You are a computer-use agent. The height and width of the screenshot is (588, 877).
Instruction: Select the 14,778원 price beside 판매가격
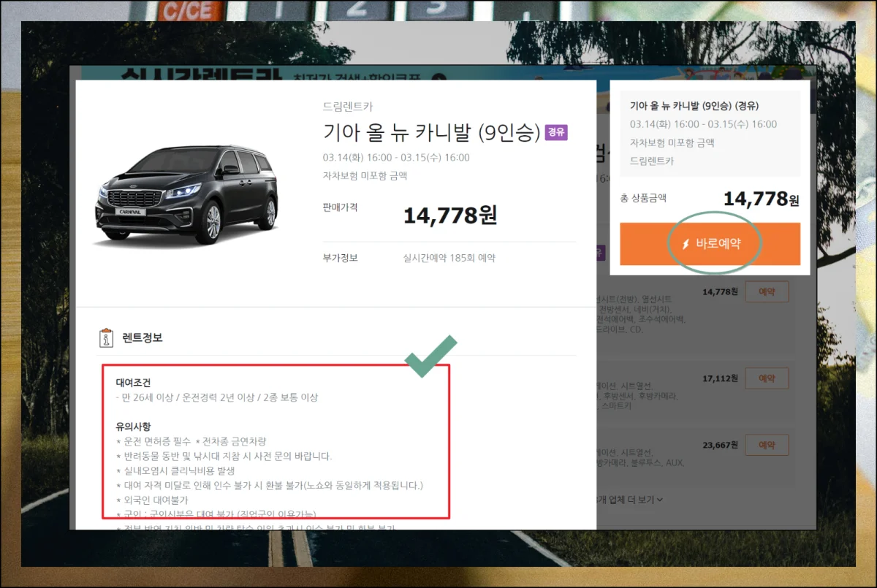click(450, 215)
